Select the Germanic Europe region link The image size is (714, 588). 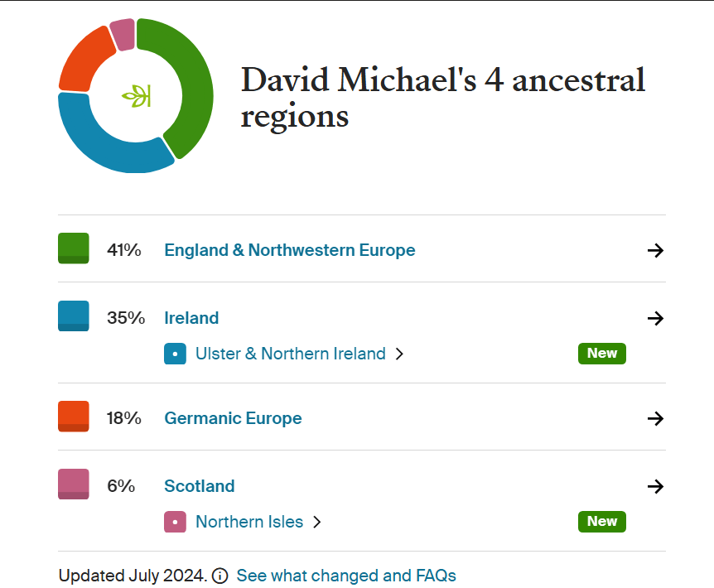point(233,418)
